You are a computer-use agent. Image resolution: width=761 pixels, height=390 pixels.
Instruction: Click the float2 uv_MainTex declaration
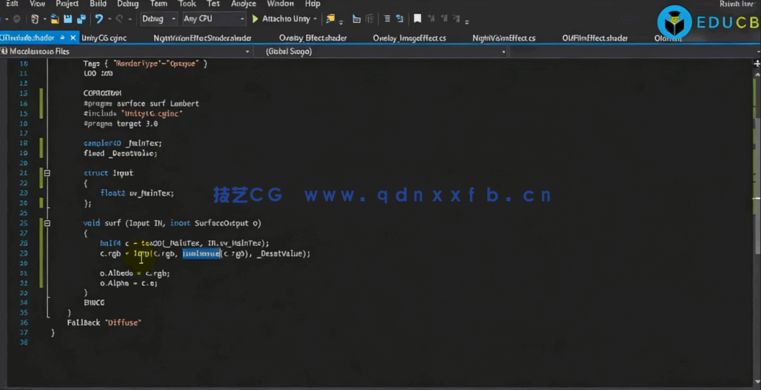pos(137,193)
